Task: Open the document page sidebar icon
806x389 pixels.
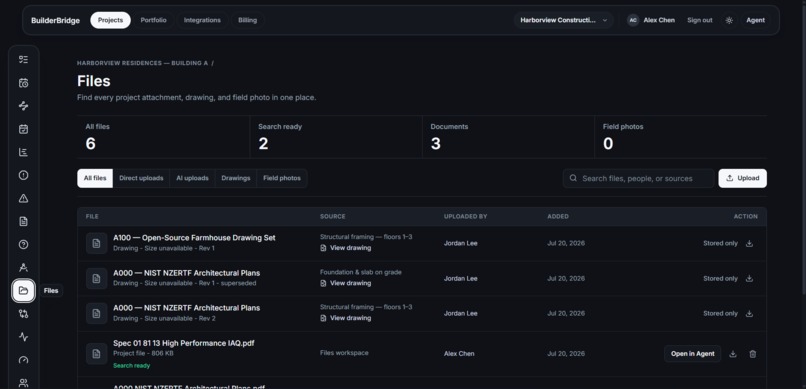Action: coord(23,221)
